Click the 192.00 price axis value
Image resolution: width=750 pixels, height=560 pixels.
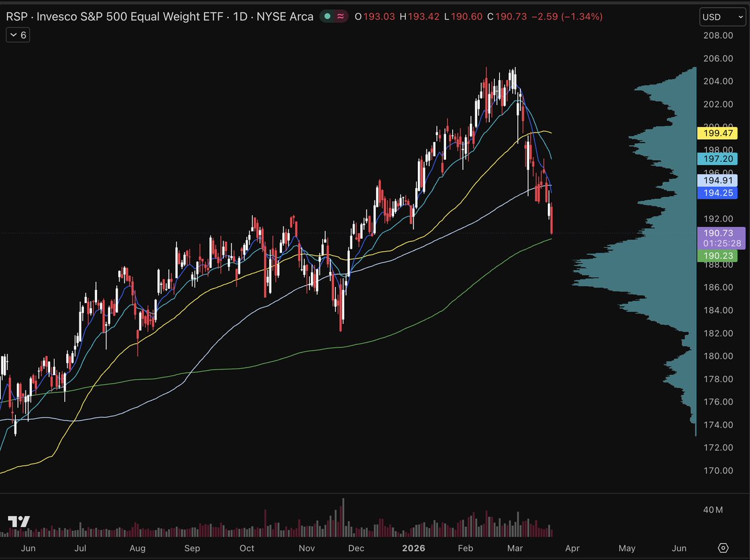[x=718, y=219]
